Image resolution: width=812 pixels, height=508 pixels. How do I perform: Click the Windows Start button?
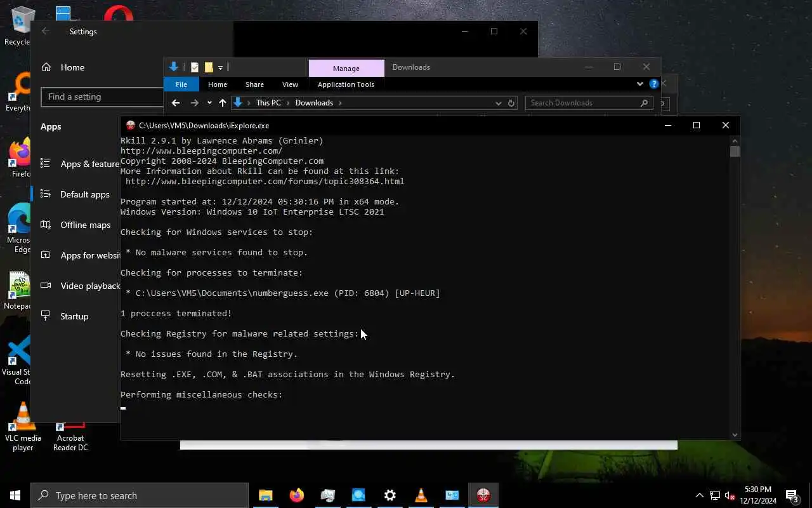pos(15,495)
